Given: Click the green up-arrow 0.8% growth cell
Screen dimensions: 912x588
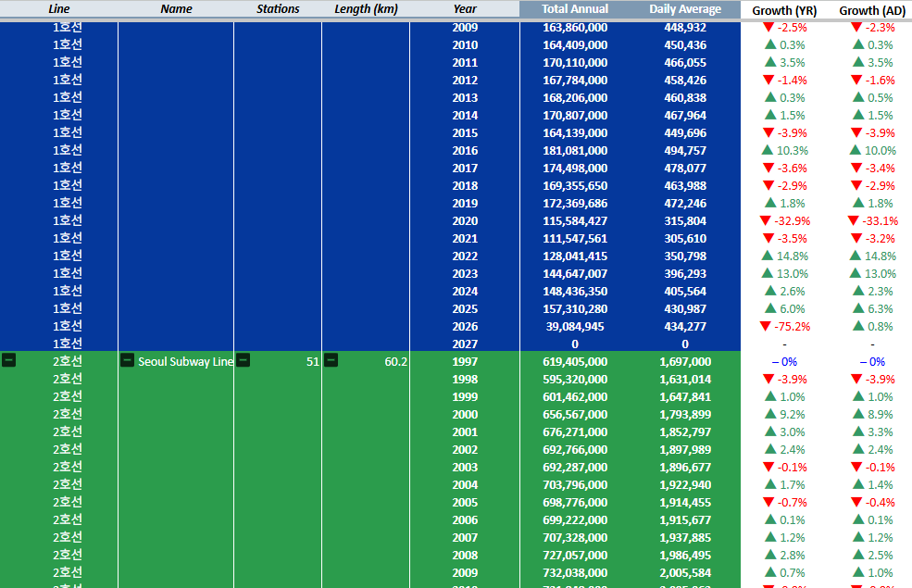Looking at the screenshot, I should [872, 326].
